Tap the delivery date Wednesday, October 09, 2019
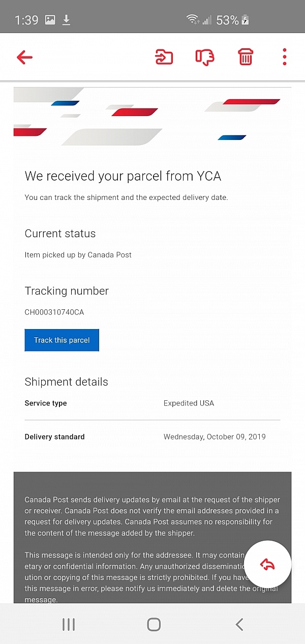The width and height of the screenshot is (305, 644). pos(214,437)
